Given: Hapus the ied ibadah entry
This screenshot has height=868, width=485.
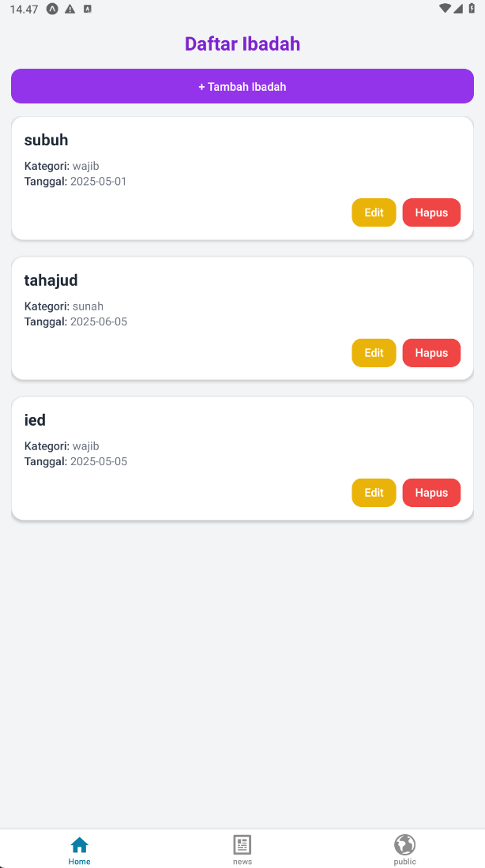Looking at the screenshot, I should point(431,492).
